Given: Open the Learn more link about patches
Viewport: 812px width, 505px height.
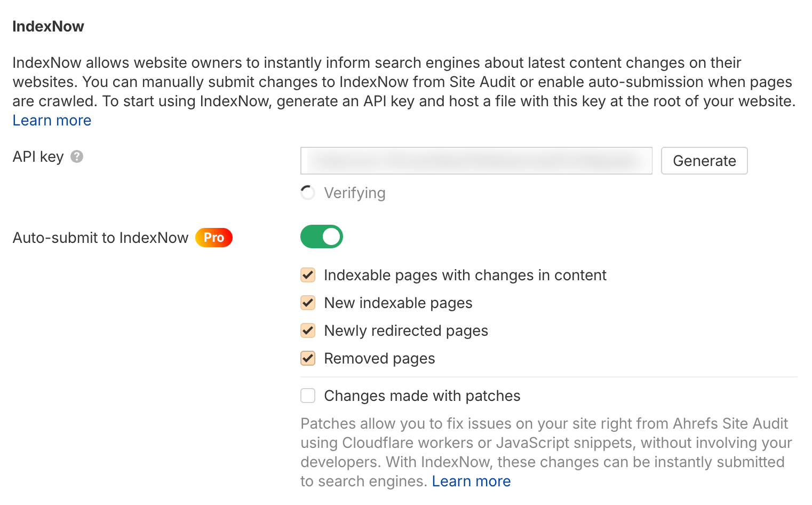Looking at the screenshot, I should point(471,481).
